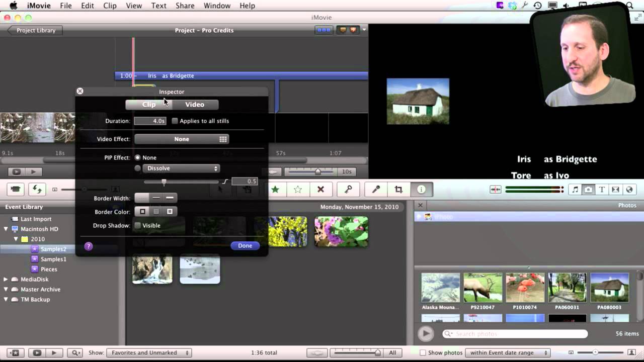
Task: Play project from the beginning
Action: point(33,171)
